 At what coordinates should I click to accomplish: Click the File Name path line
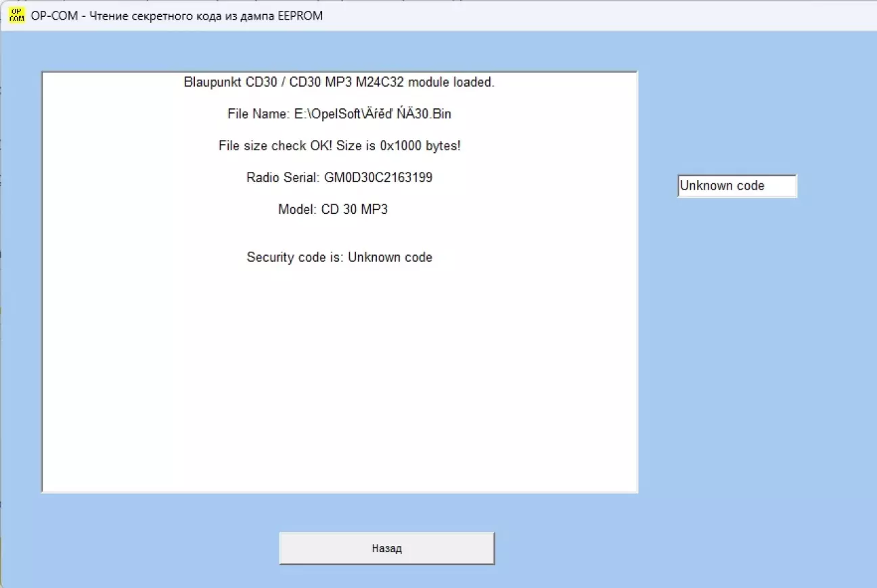(340, 114)
